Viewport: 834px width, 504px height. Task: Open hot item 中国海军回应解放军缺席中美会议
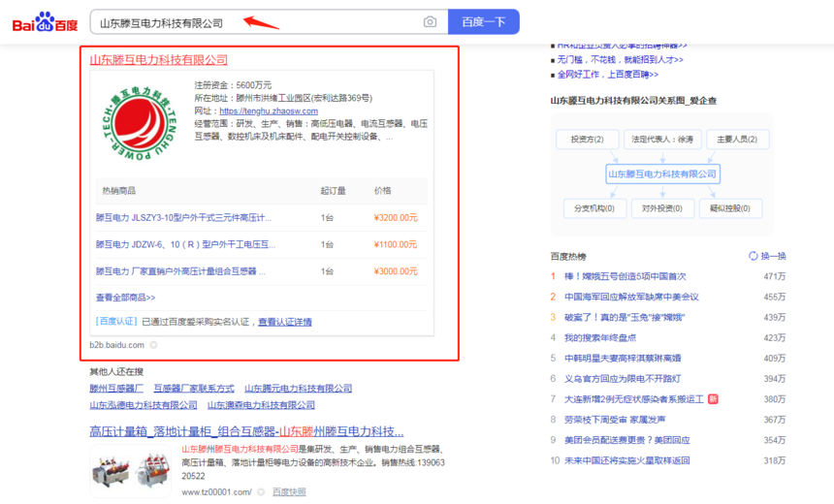[631, 297]
